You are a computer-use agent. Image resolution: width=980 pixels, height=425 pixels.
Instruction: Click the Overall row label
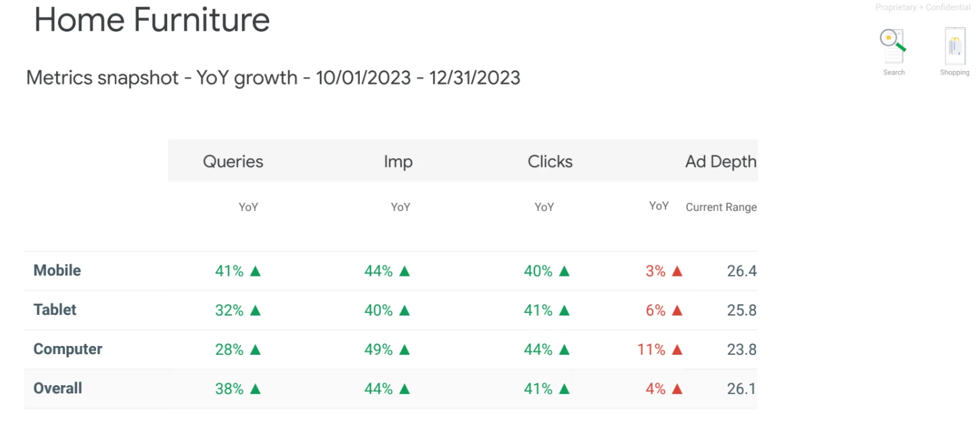point(57,388)
